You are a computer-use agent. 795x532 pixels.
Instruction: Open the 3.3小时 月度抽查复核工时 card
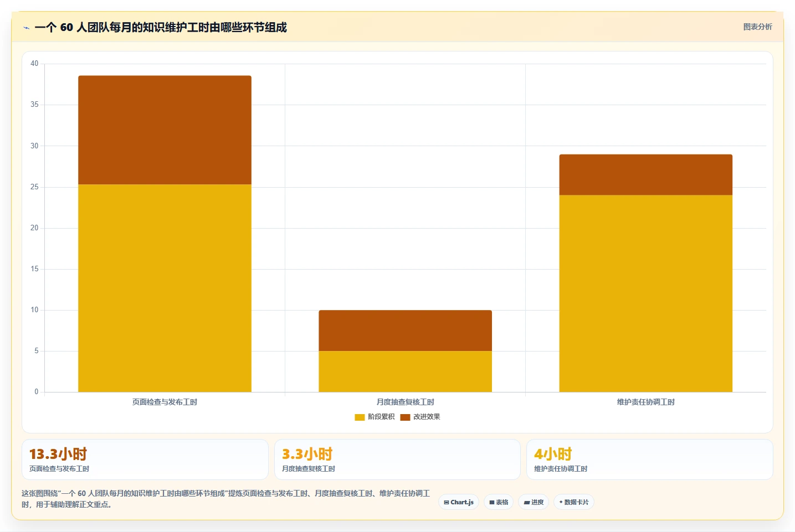pos(397,459)
